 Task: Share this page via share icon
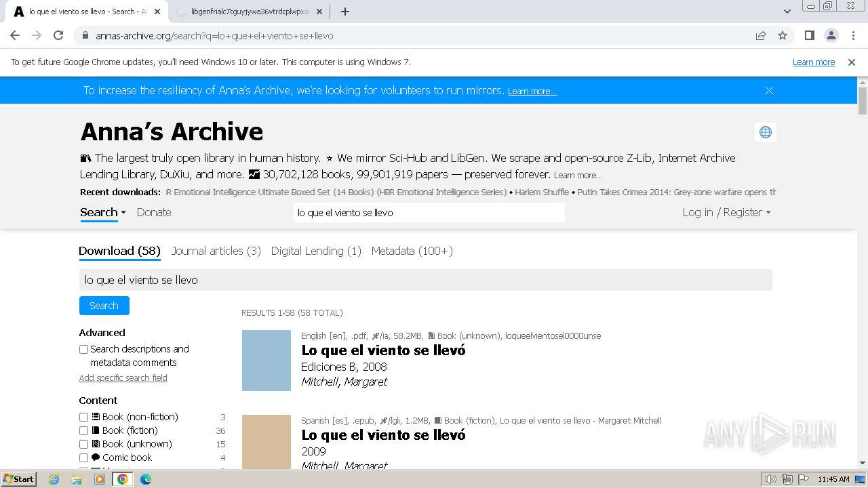(761, 35)
